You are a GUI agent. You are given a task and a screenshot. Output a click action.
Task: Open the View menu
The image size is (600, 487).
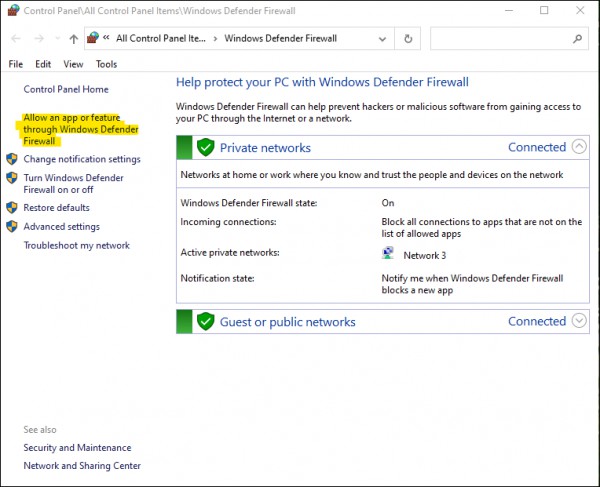point(73,64)
